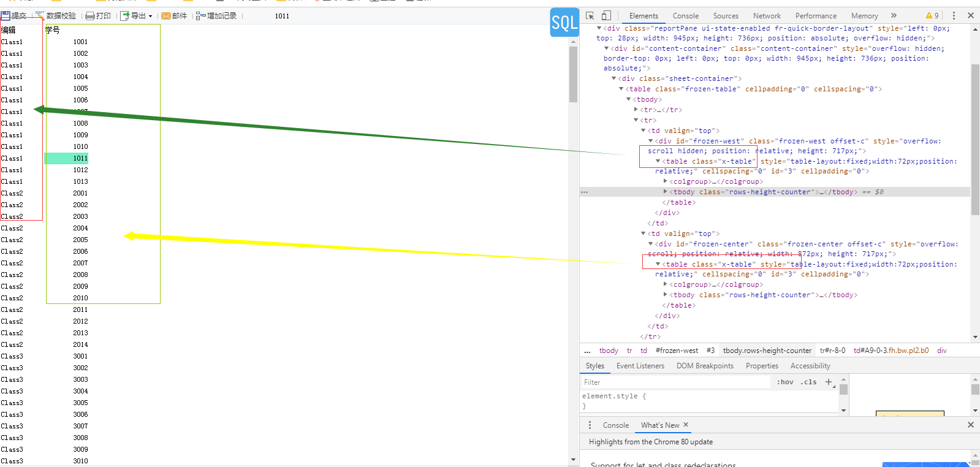Toggle the device toolbar icon in DevTools

[606, 15]
